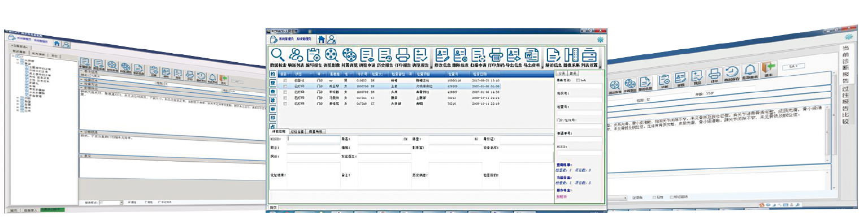This screenshot has width=868, height=224.
Task: Click the 今天 today button
Action: [562, 73]
